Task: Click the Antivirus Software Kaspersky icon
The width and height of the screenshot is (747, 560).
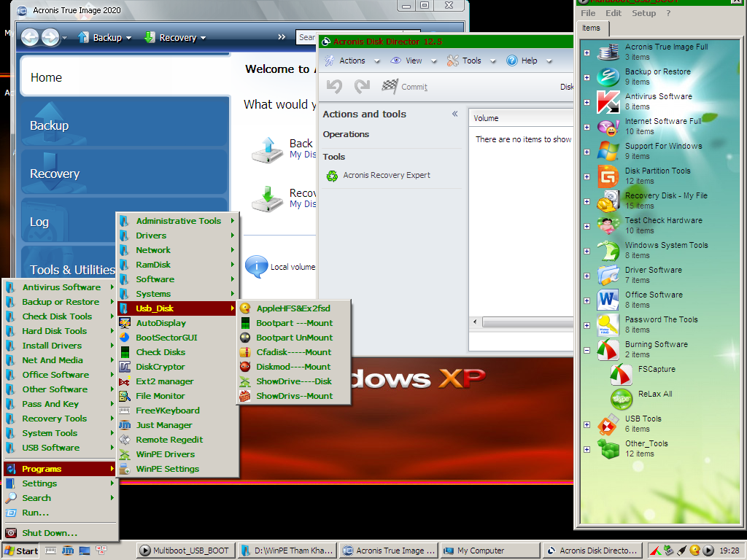Action: [608, 101]
